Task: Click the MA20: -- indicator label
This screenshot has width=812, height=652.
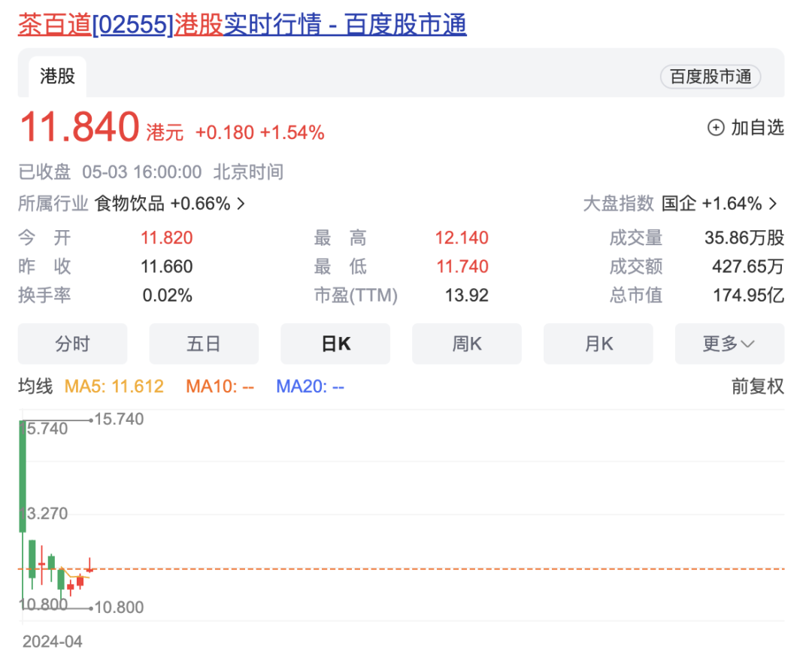Action: point(311,387)
